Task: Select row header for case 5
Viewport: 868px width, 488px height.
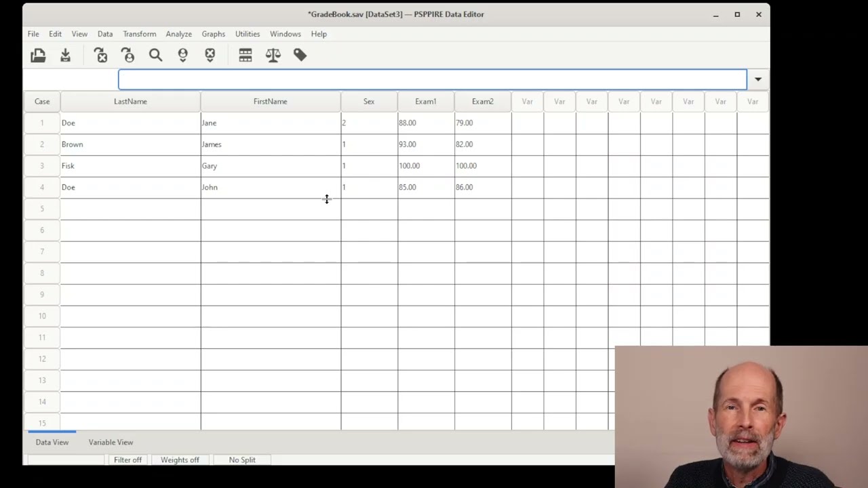Action: point(42,209)
